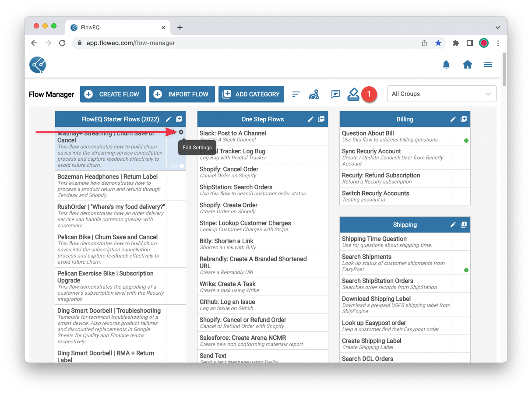
Task: Open the notifications bell
Action: click(446, 65)
